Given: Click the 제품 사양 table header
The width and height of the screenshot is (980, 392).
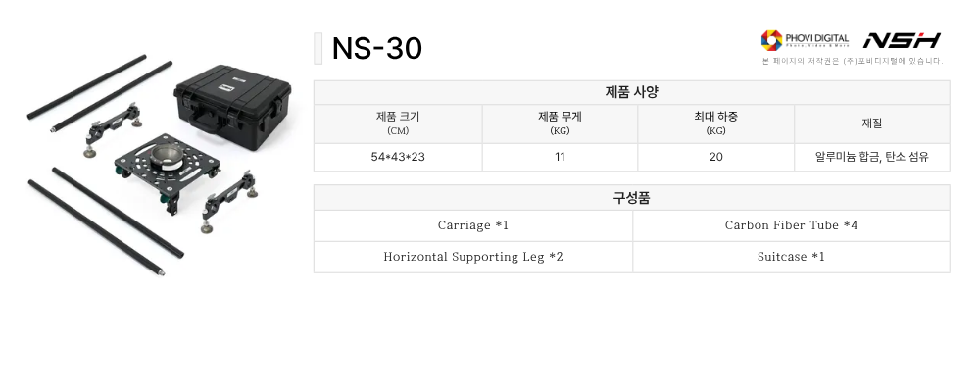Looking at the screenshot, I should pos(631,92).
